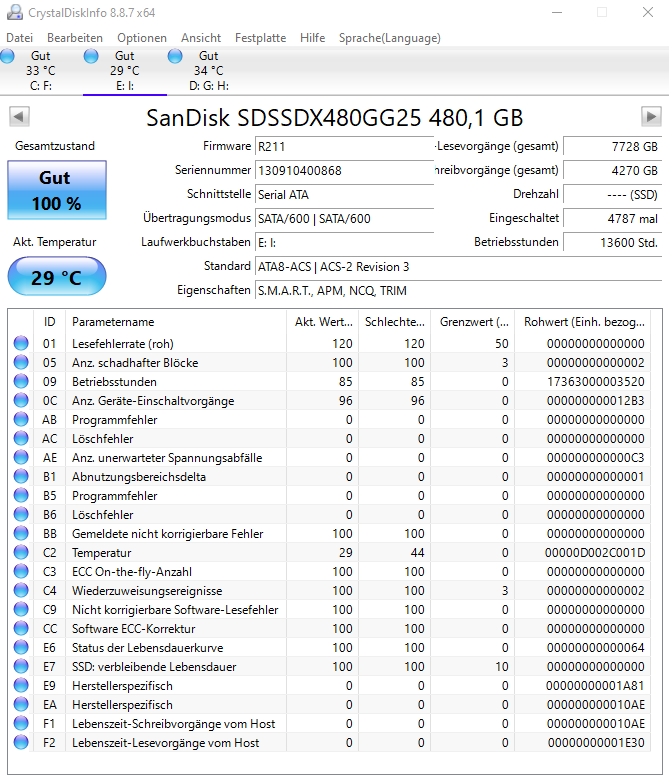Click the Grenzwert column header

coord(473,322)
